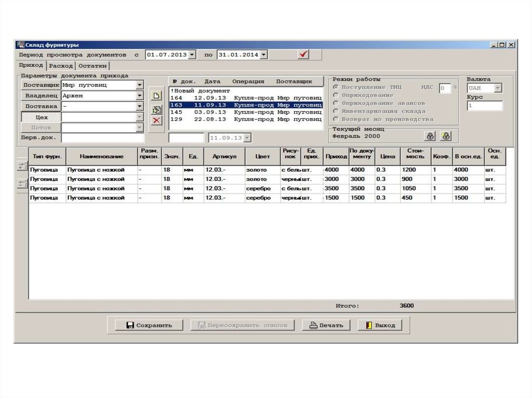
Task: Click the copy document icon
Action: (x=156, y=109)
